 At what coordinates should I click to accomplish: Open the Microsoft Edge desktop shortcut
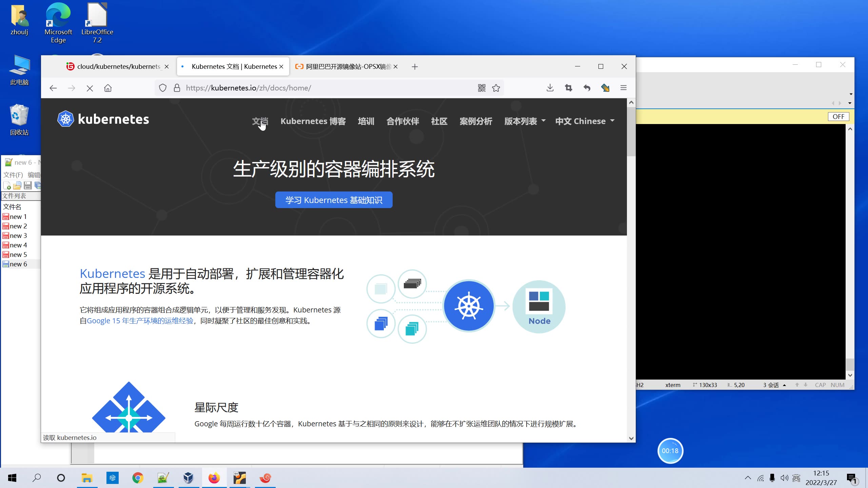[58, 23]
